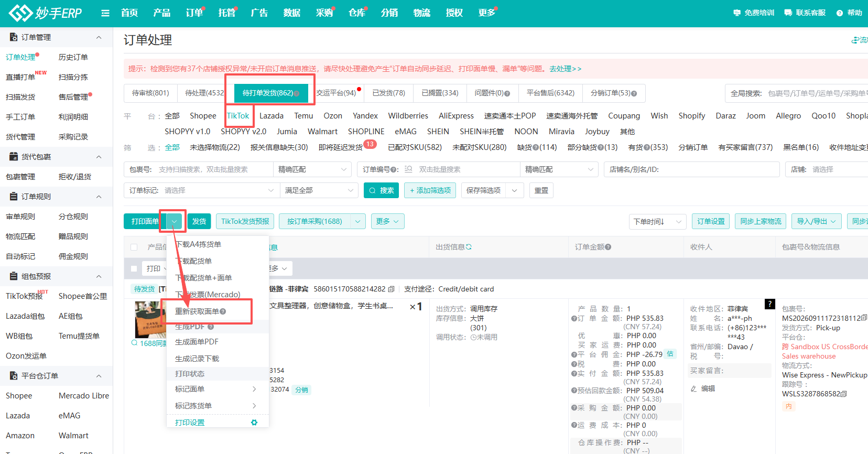Click the TikTok发货预报 button
Screen dimensions: 868x454
click(x=245, y=221)
